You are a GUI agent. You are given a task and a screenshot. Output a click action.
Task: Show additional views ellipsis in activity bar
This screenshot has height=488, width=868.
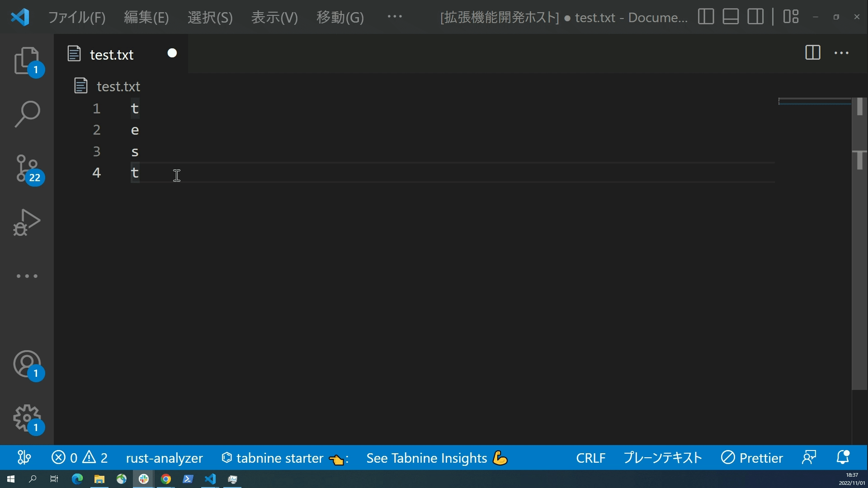pyautogui.click(x=27, y=276)
